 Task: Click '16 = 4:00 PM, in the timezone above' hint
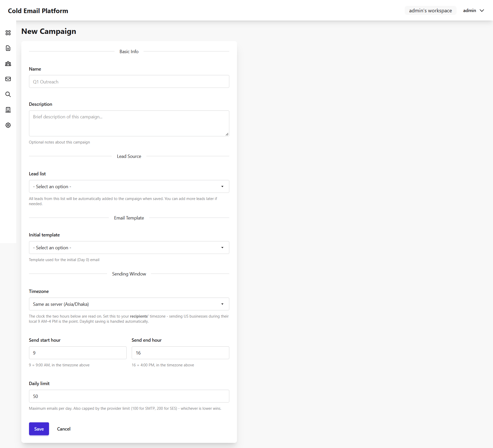pos(163,365)
